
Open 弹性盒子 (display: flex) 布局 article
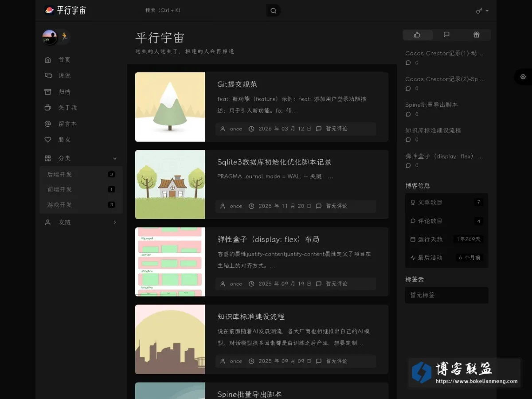click(x=268, y=239)
